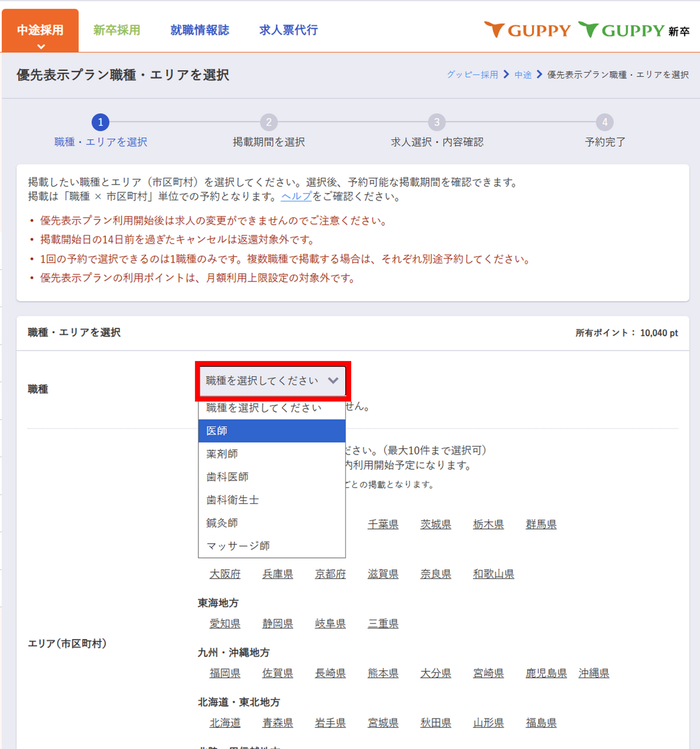Select 青森県 prefecture

(x=277, y=723)
